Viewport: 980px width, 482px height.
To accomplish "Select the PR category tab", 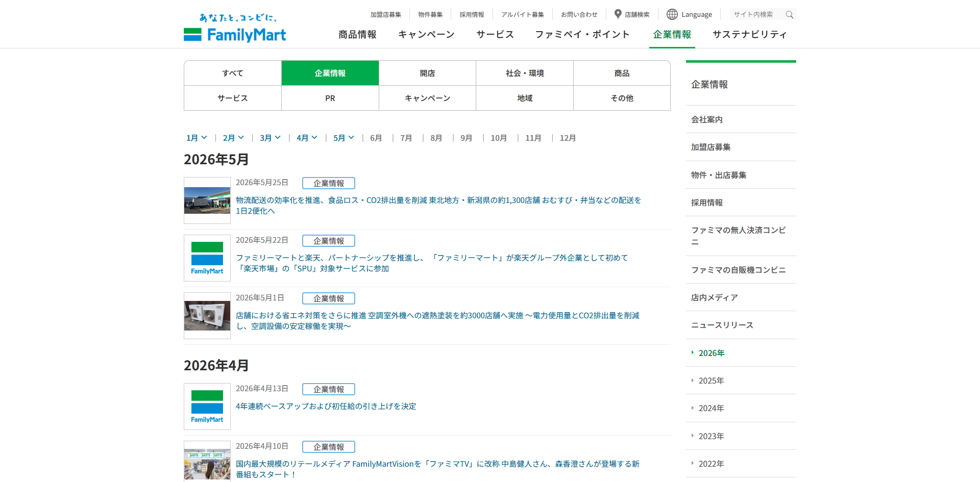I will [330, 98].
